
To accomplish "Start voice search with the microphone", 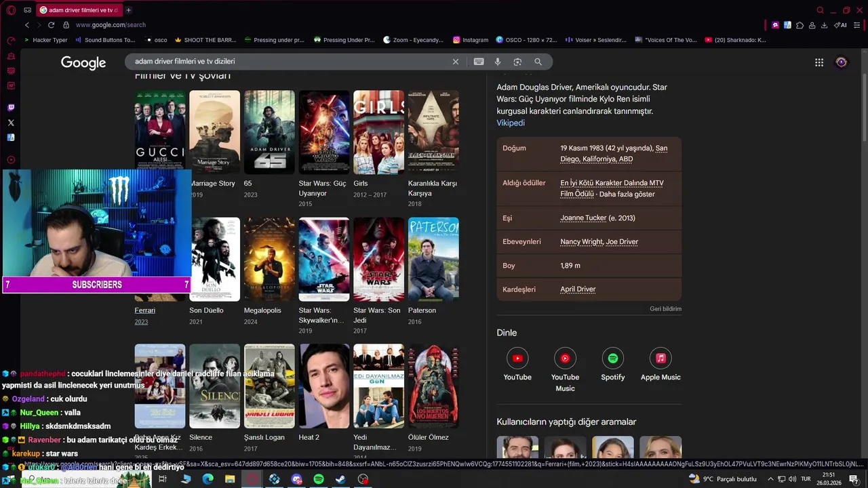I will point(498,62).
